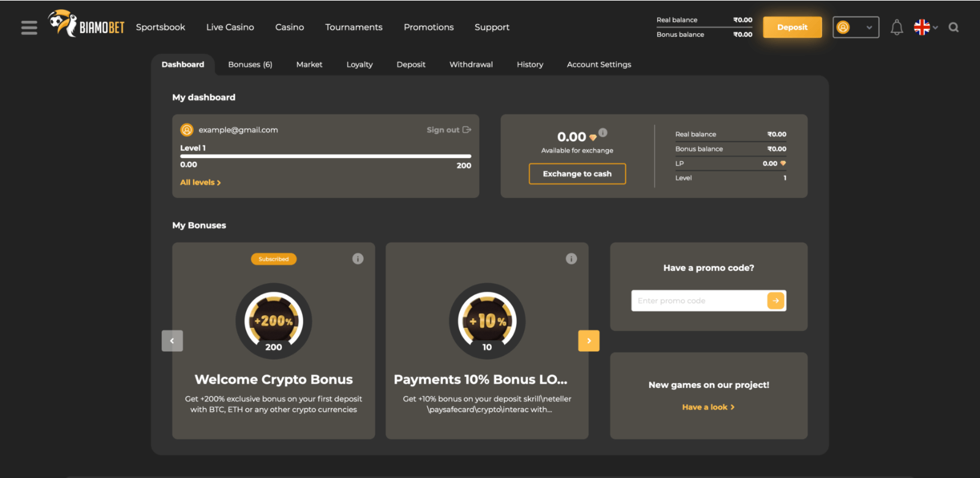Click the Subscribed badge on Welcome Crypto Bonus

click(274, 259)
